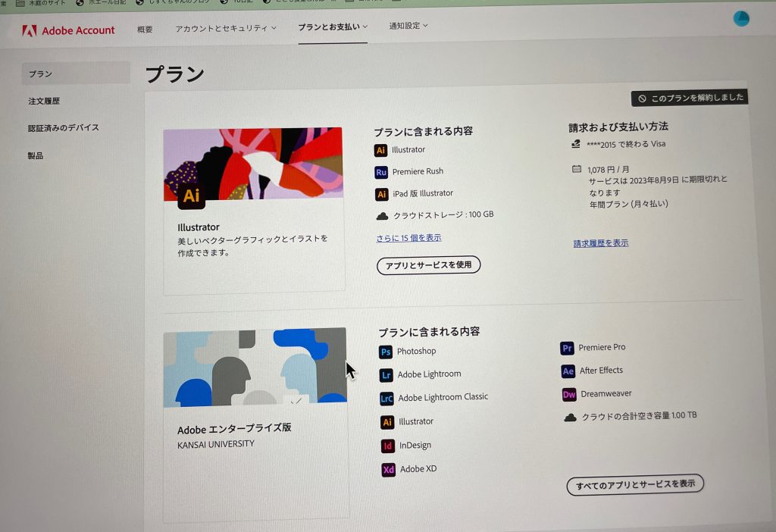Image resolution: width=776 pixels, height=532 pixels.
Task: Click the 年間プラン (月々払い) text
Action: [628, 204]
